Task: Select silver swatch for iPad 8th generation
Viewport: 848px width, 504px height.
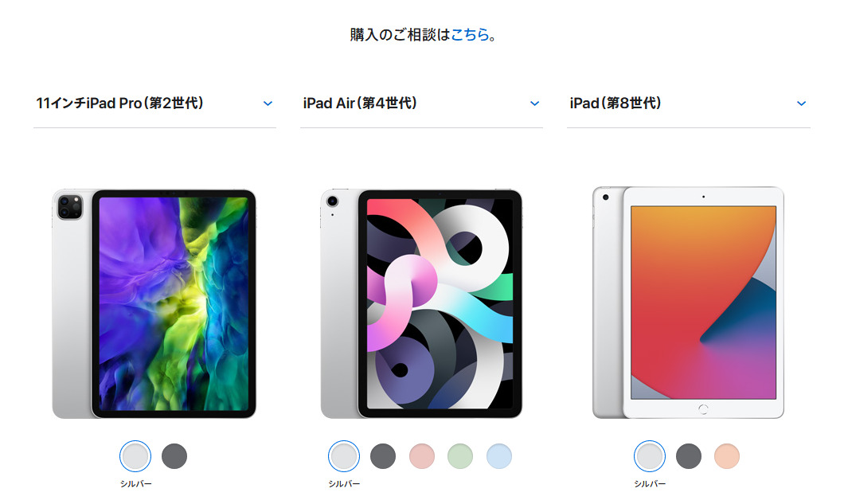Action: (650, 456)
